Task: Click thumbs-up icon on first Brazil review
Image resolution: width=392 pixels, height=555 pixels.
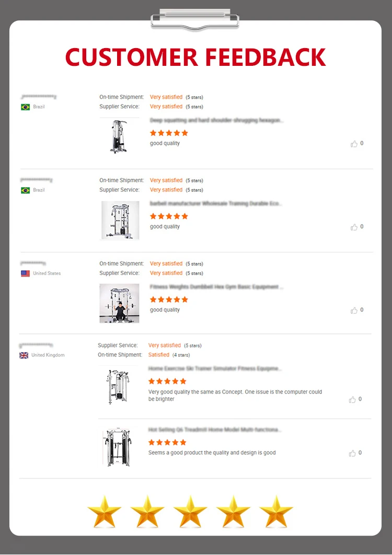Action: [354, 144]
